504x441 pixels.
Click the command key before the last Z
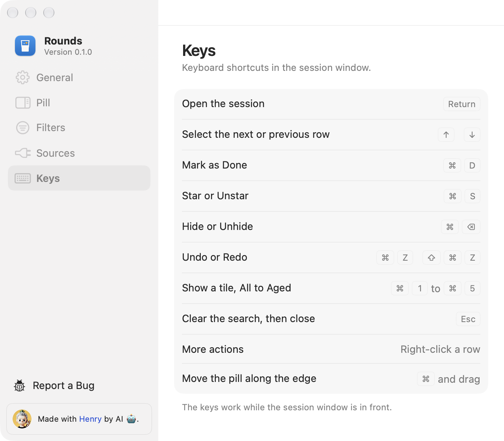[452, 258]
